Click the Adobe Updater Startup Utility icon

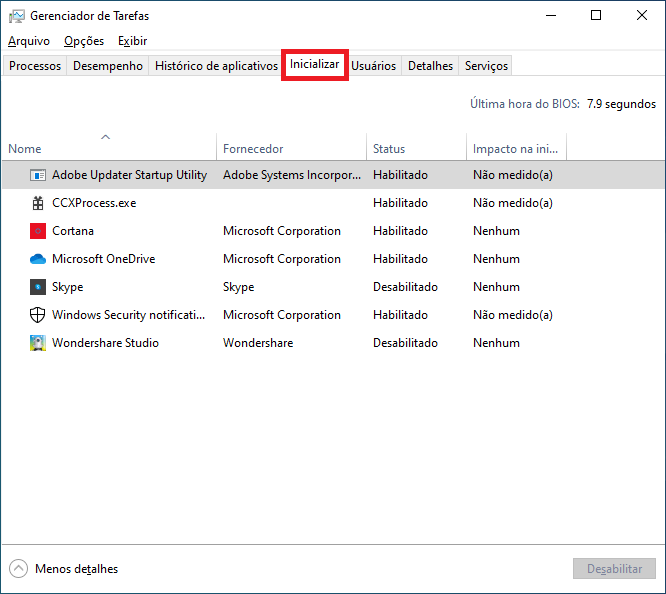(x=38, y=175)
